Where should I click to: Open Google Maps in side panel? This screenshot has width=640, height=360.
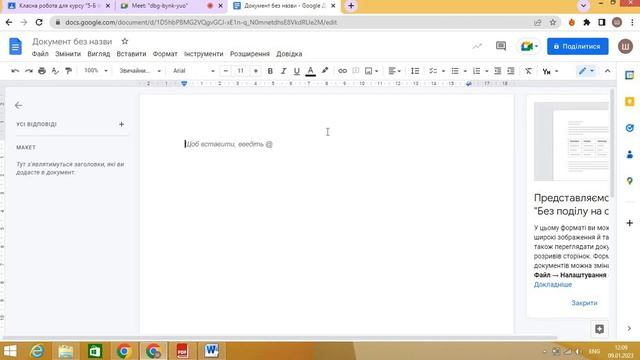coord(629,181)
